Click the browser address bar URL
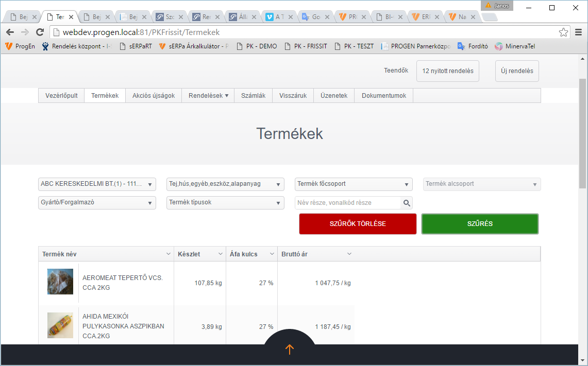This screenshot has width=588, height=366. click(141, 32)
